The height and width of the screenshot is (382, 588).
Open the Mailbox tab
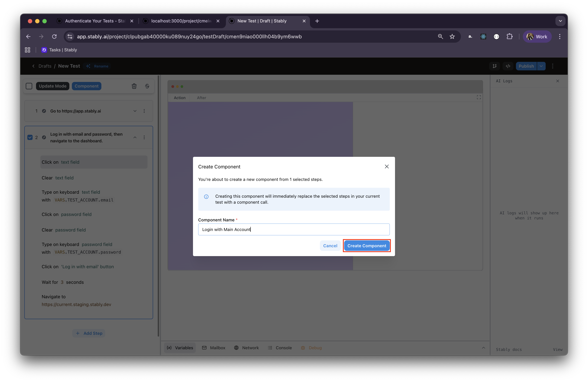213,347
